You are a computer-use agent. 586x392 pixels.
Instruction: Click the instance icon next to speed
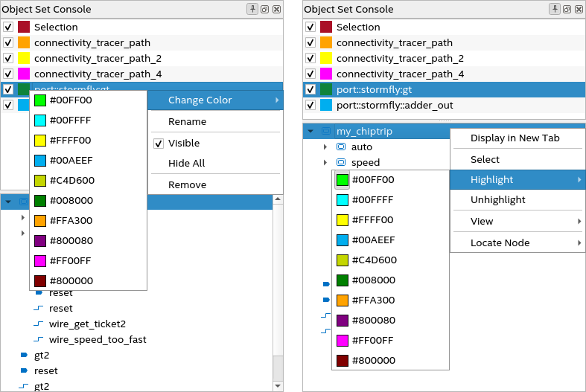coord(341,162)
